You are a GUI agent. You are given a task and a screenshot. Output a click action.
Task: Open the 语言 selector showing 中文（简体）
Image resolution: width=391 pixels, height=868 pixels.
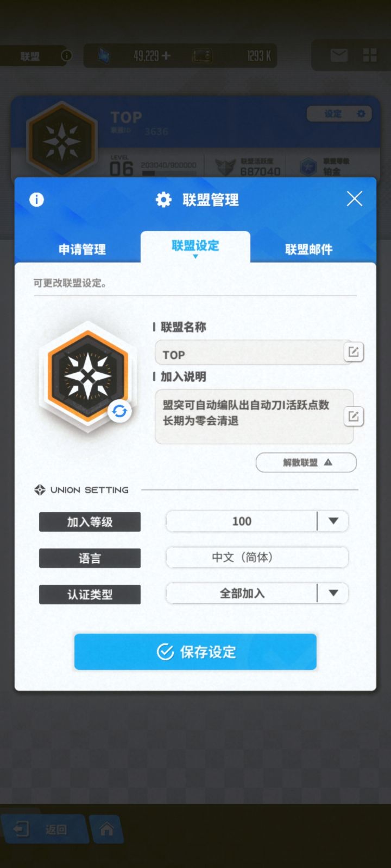tap(257, 557)
